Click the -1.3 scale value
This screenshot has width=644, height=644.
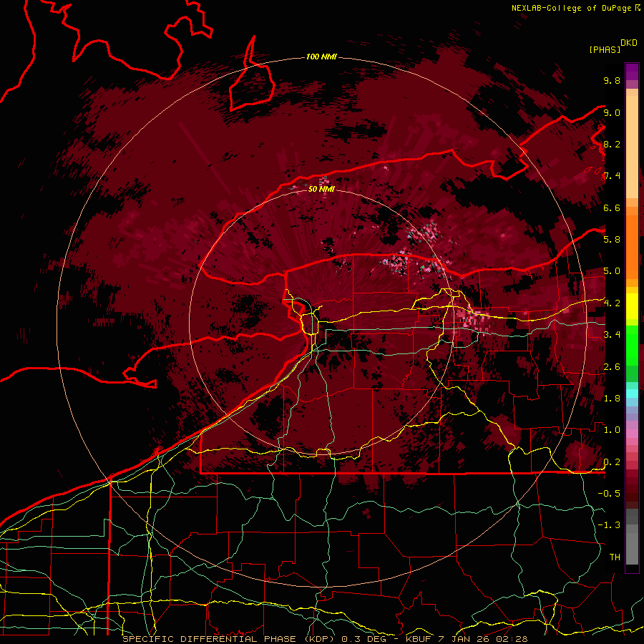tap(609, 525)
